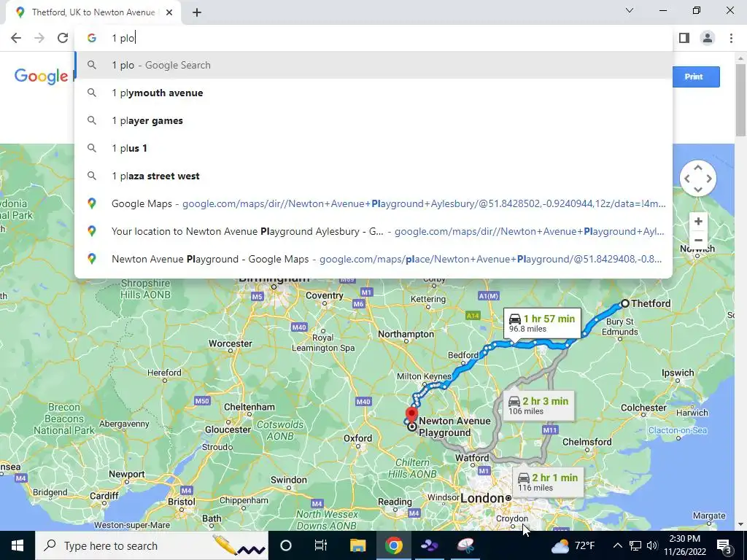Screen dimensions: 747x560
Task: Switch to Chrome on the taskbar
Action: tap(393, 545)
